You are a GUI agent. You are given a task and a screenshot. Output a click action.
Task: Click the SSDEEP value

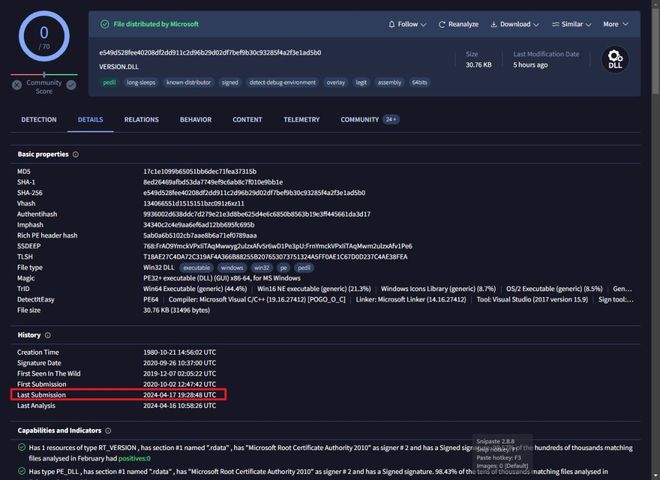coord(278,246)
